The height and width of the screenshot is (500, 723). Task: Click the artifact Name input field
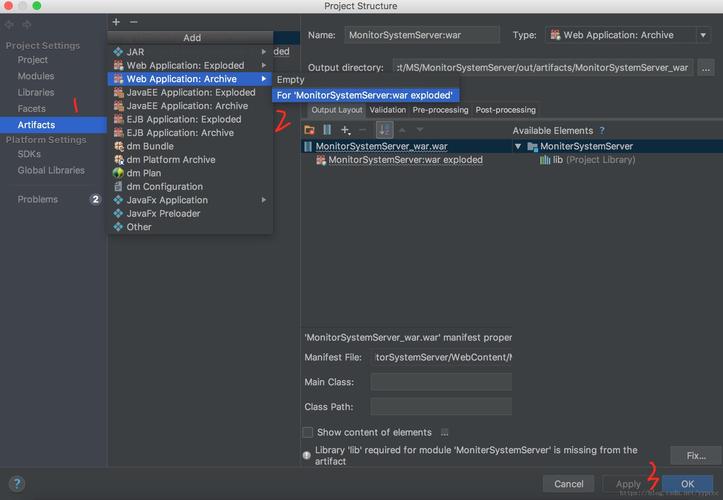tap(421, 35)
